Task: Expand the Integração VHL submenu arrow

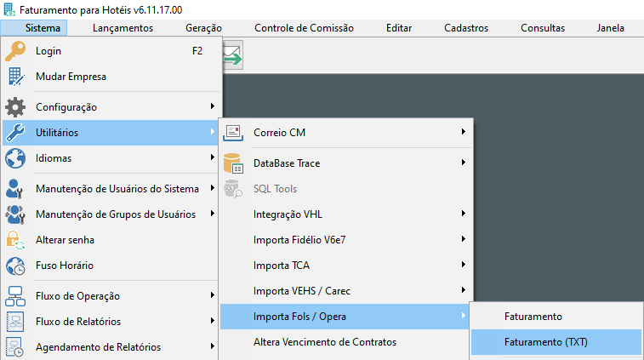Action: coord(464,214)
